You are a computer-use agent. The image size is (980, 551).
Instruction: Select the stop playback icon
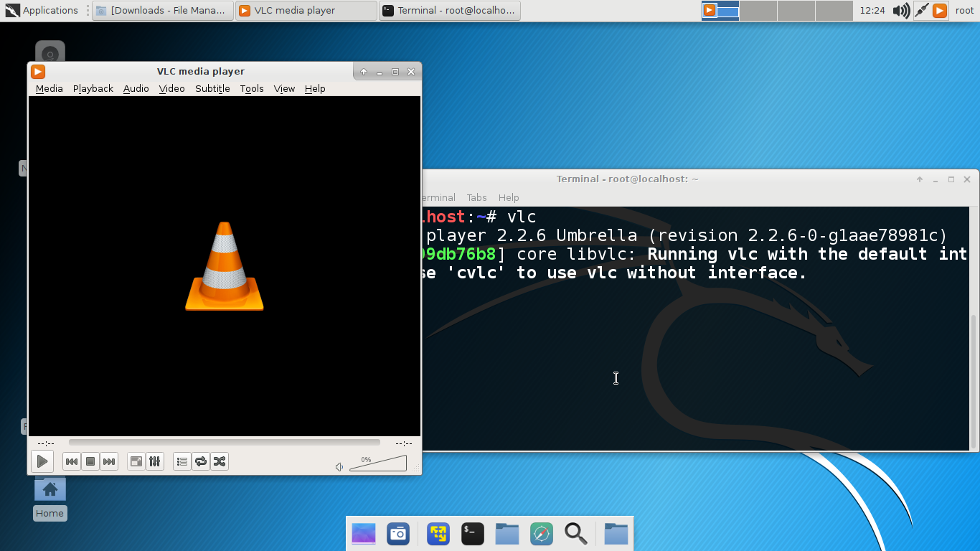[90, 461]
